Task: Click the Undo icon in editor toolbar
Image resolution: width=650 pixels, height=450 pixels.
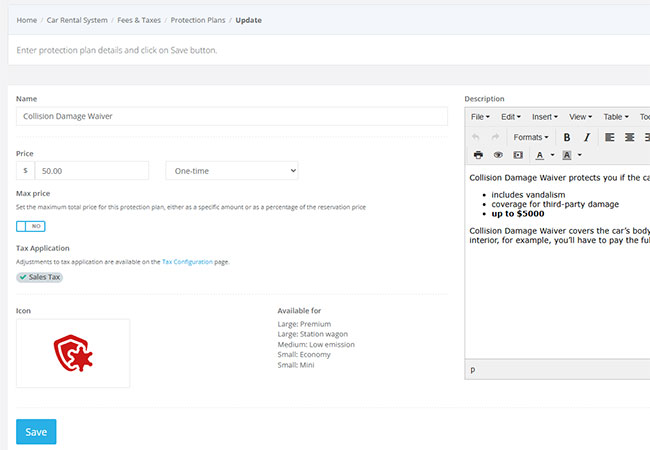Action: (x=475, y=137)
